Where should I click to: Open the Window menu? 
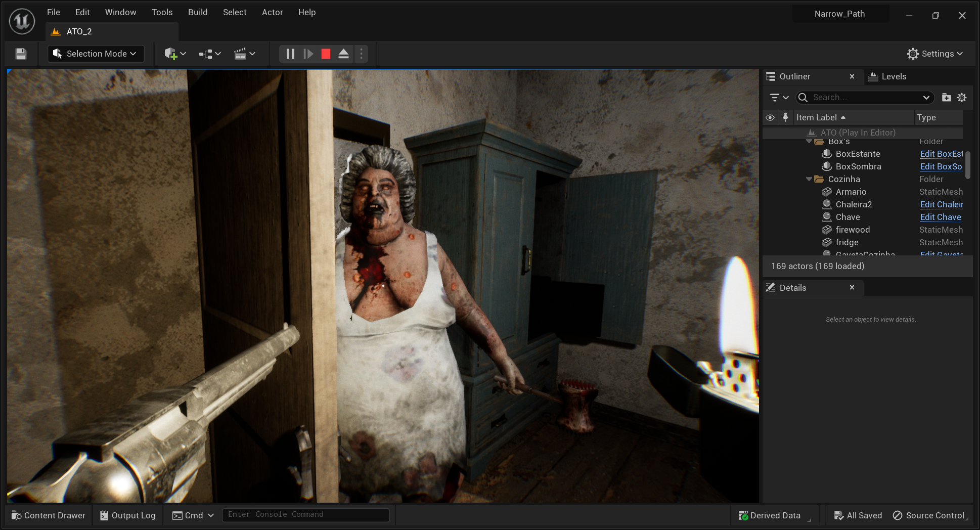click(121, 12)
